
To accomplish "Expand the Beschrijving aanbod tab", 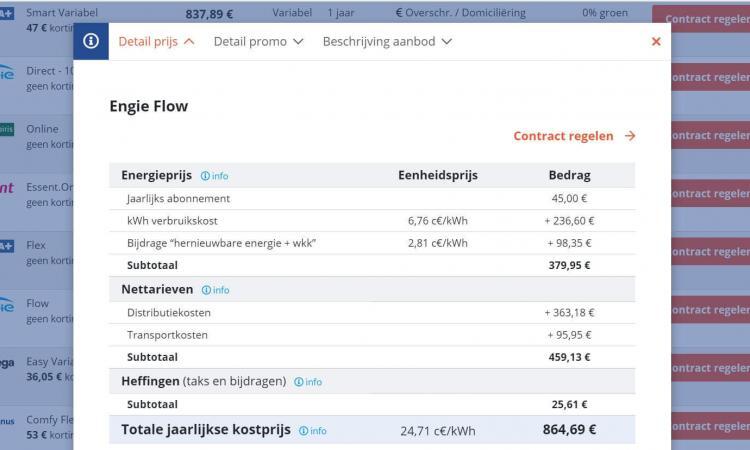I will click(387, 42).
